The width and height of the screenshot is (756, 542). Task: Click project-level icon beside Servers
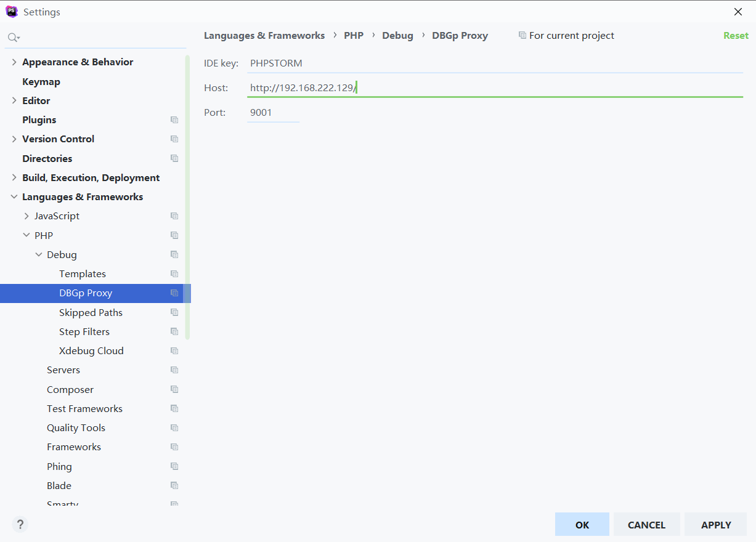tap(174, 370)
